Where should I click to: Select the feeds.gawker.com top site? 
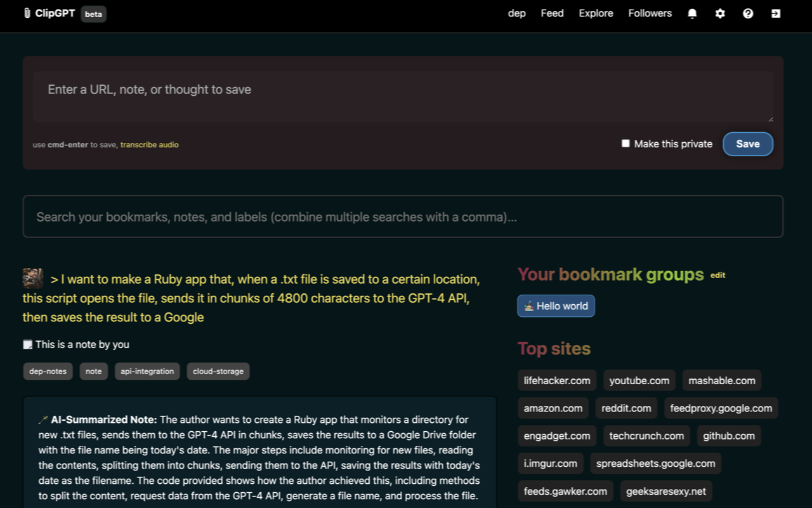(565, 491)
